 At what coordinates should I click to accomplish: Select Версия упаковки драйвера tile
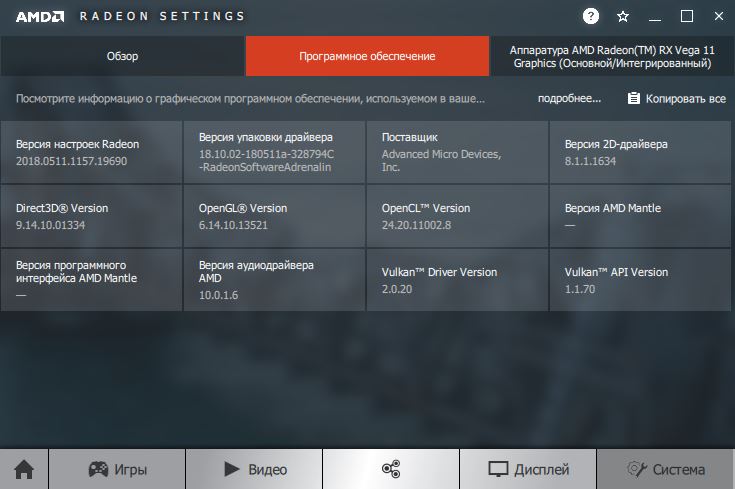274,152
